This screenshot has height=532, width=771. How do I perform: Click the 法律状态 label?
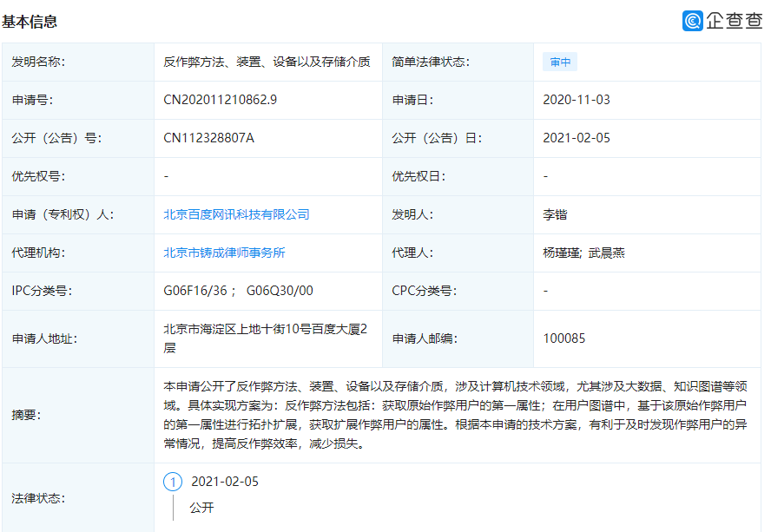38,498
